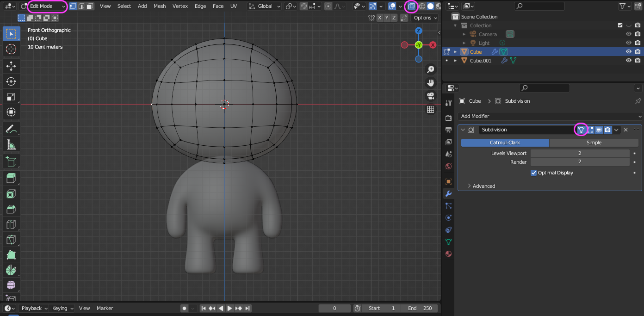The image size is (644, 316).
Task: Remove the Subdivision modifier with X
Action: click(x=625, y=130)
